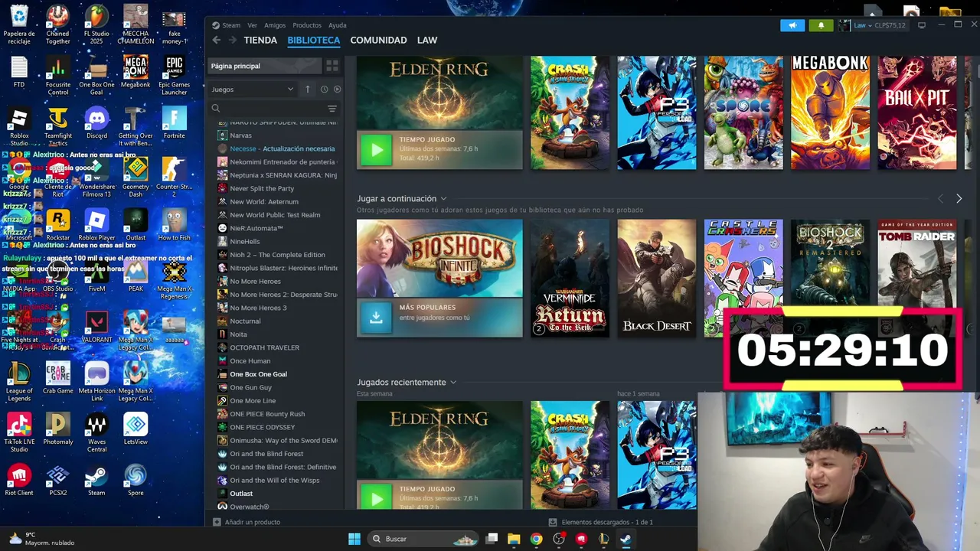The image size is (980, 551).
Task: Open Steam Big Picture mode icon
Action: coord(922,25)
